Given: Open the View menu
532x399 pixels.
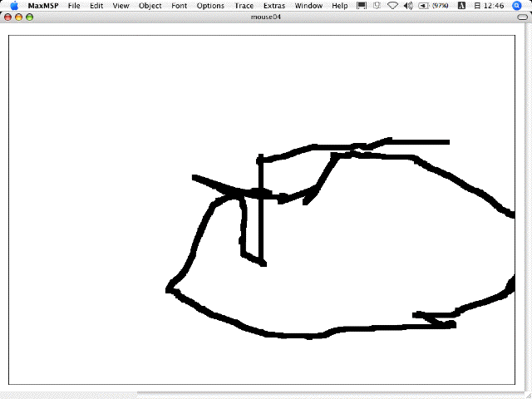Looking at the screenshot, I should [x=121, y=6].
